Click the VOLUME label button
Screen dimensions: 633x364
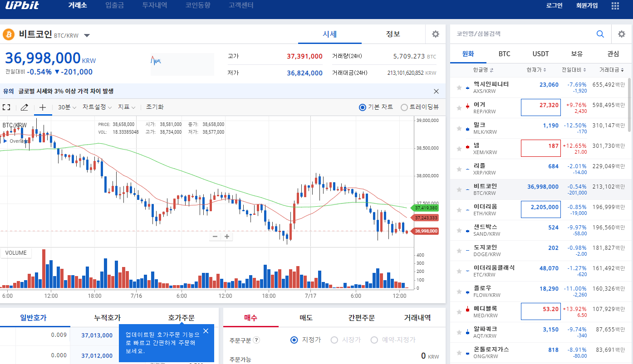point(16,253)
